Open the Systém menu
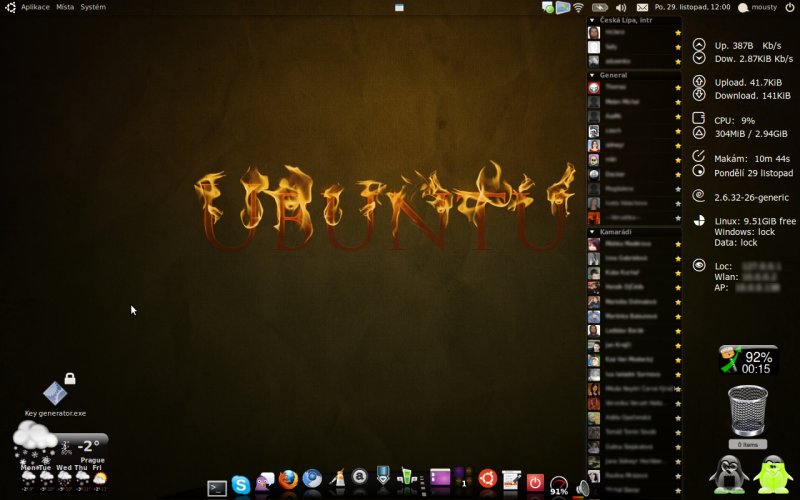Screen dimensions: 800x500 [93, 7]
